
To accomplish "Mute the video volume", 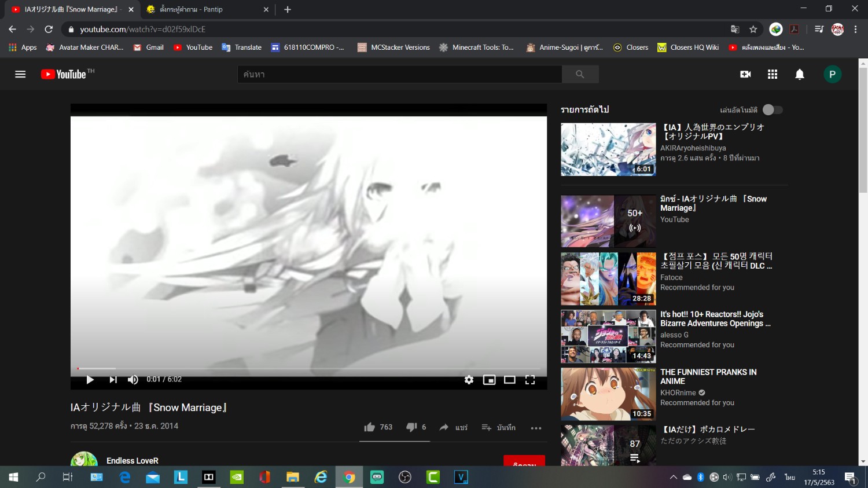I will (133, 380).
